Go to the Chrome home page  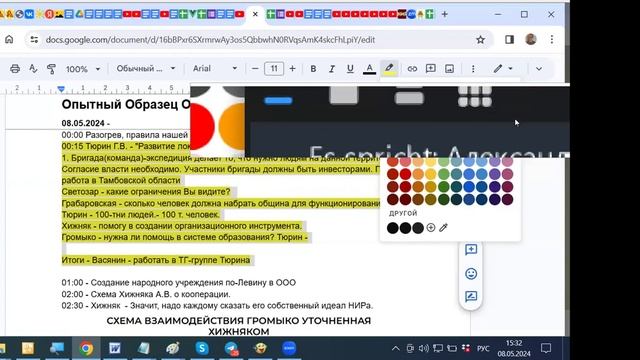pyautogui.click(x=9, y=40)
